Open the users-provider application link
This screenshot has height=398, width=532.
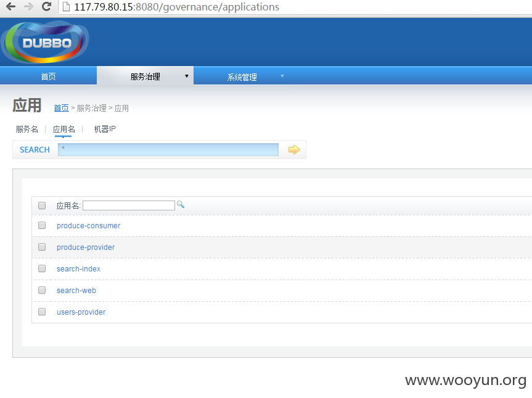[x=81, y=312]
